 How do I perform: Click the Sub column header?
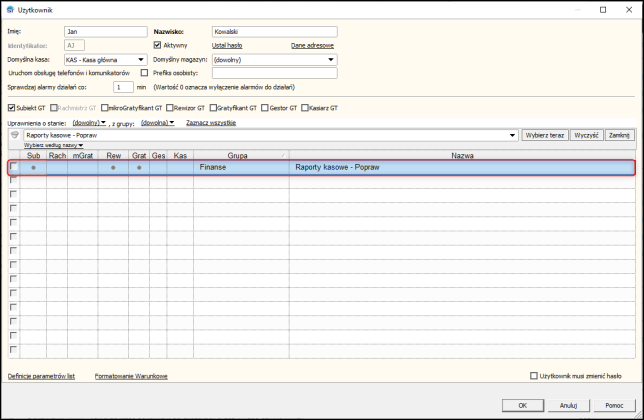33,156
